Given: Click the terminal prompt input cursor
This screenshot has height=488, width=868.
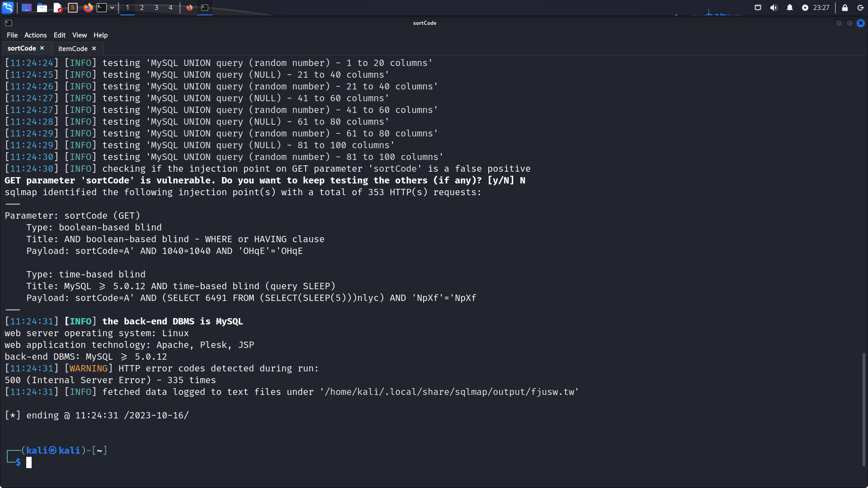Looking at the screenshot, I should pos(29,462).
